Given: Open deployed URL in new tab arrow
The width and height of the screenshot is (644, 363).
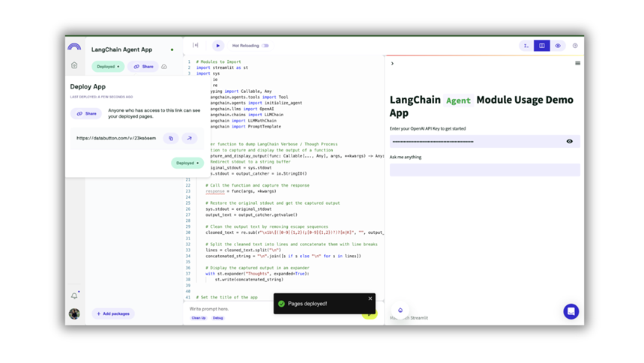Looking at the screenshot, I should coord(190,139).
